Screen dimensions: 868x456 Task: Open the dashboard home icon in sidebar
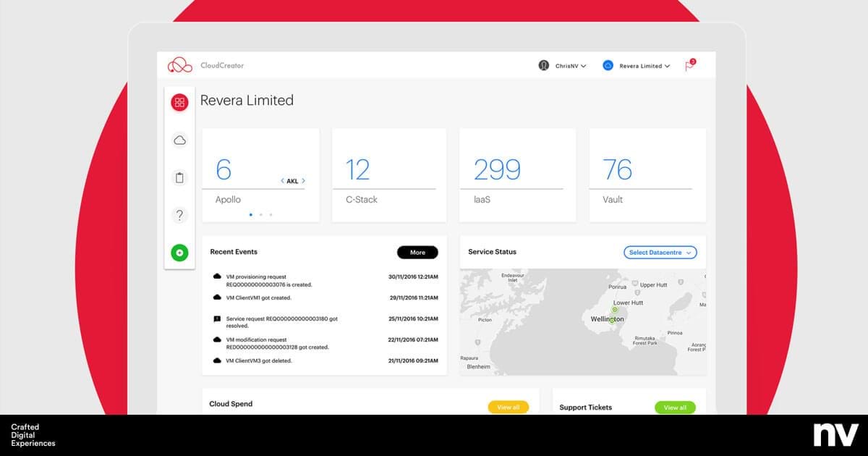[x=179, y=102]
